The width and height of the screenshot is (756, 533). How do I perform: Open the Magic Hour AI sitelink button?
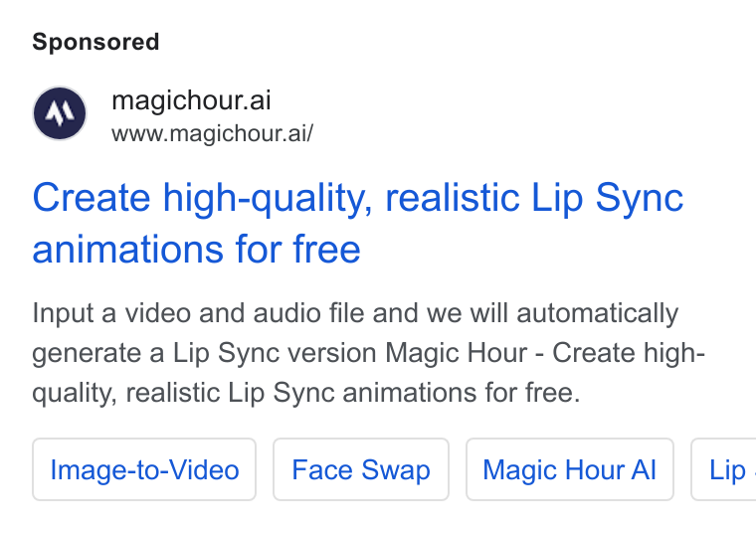(x=569, y=469)
